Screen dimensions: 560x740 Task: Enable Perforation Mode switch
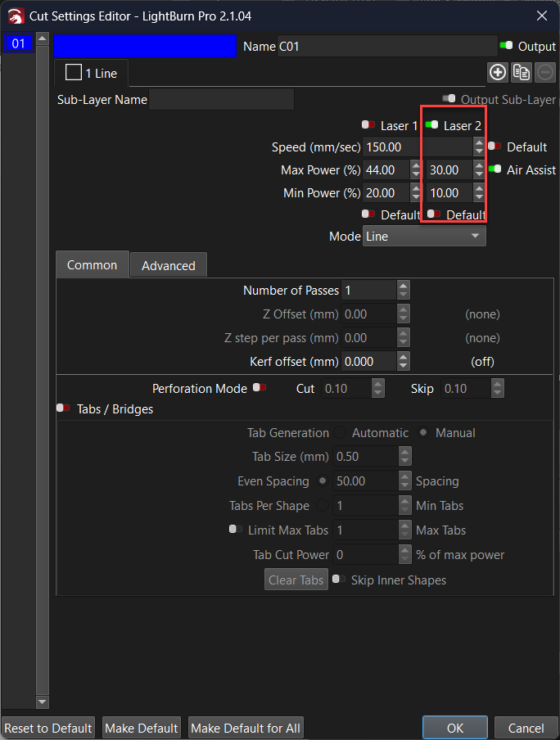pos(260,387)
